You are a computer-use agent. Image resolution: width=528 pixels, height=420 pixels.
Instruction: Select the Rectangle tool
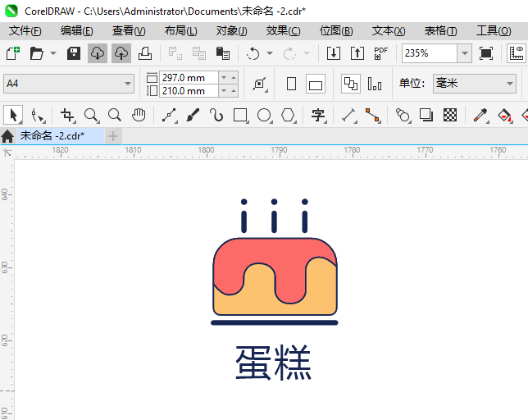[x=240, y=115]
